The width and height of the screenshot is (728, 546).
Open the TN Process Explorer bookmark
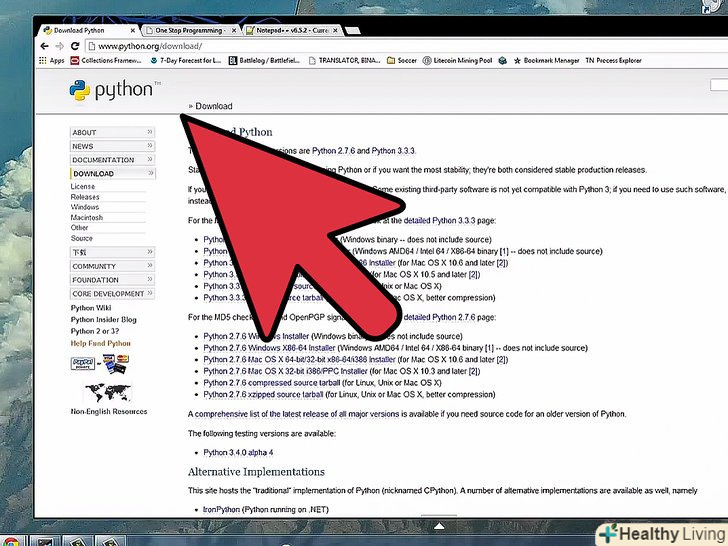(x=613, y=60)
